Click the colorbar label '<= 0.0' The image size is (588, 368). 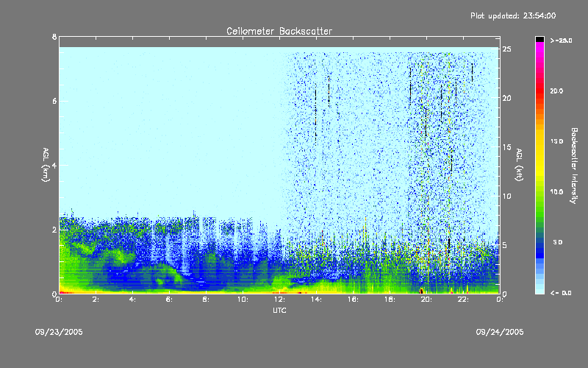click(561, 293)
